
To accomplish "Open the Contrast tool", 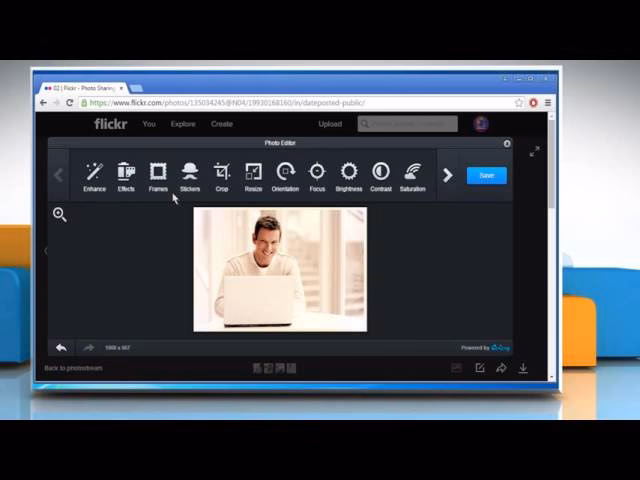I will tap(381, 175).
